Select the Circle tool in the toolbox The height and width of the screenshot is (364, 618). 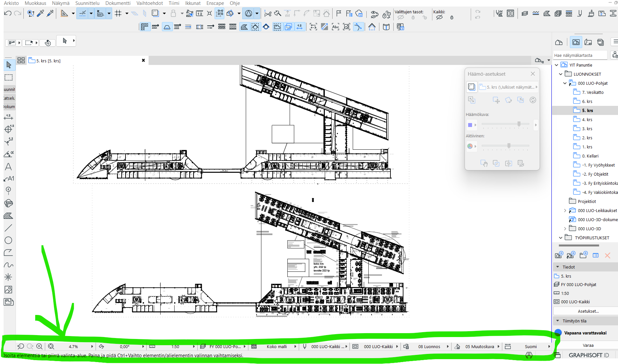click(x=8, y=240)
